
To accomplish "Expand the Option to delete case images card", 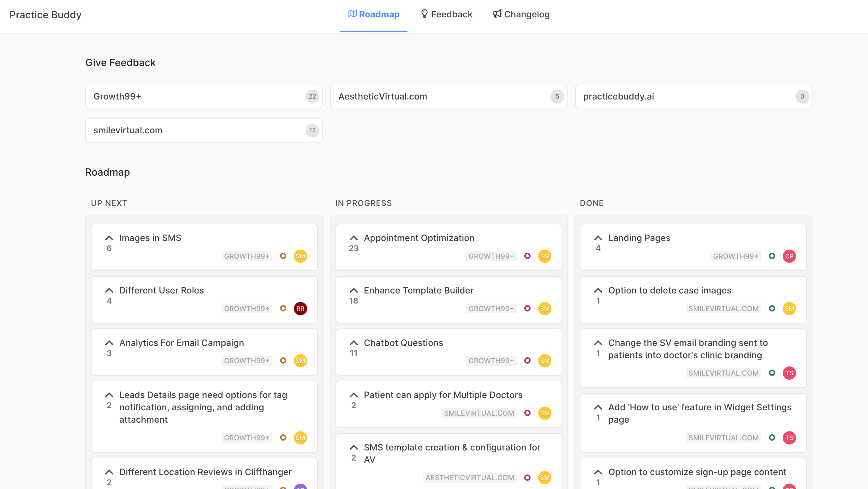I will [598, 290].
